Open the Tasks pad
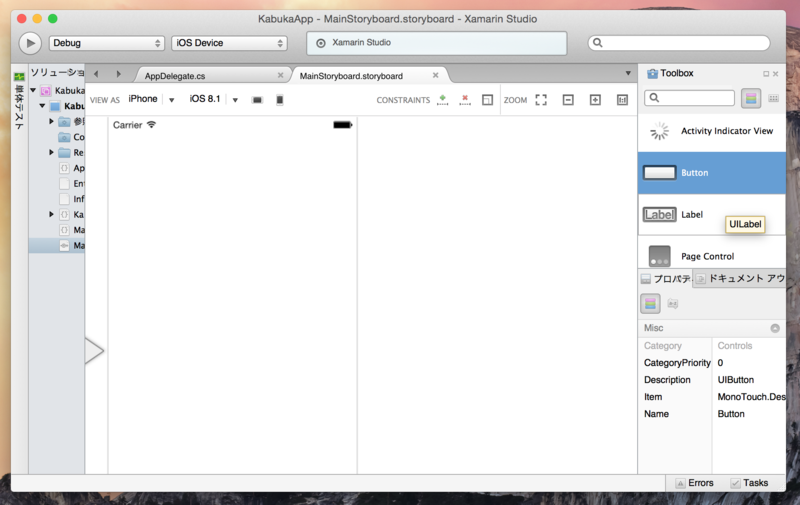 point(749,483)
